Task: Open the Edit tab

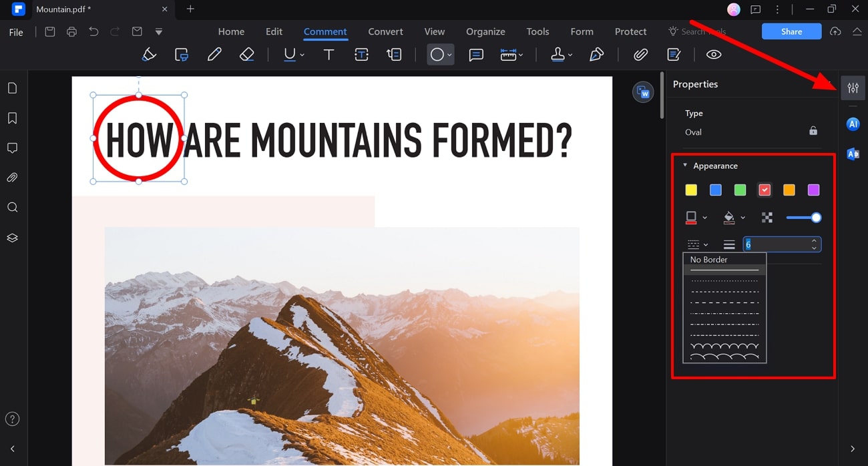Action: pos(274,31)
